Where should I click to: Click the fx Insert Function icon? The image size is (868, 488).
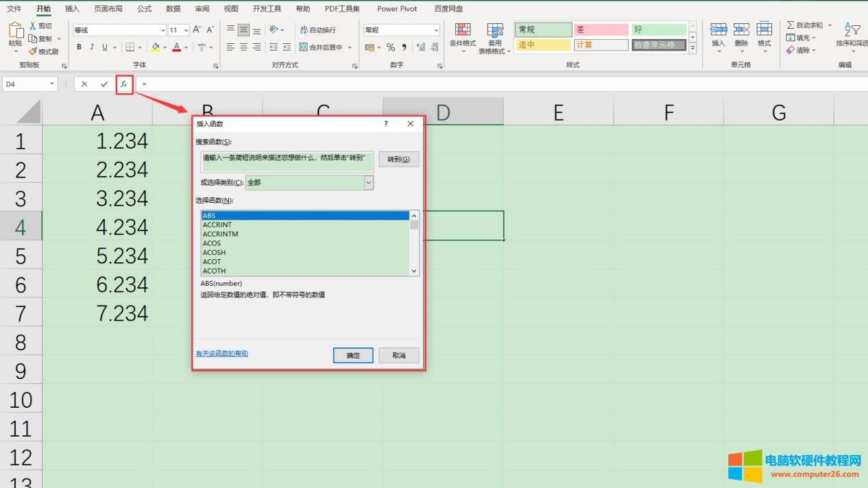tap(124, 84)
